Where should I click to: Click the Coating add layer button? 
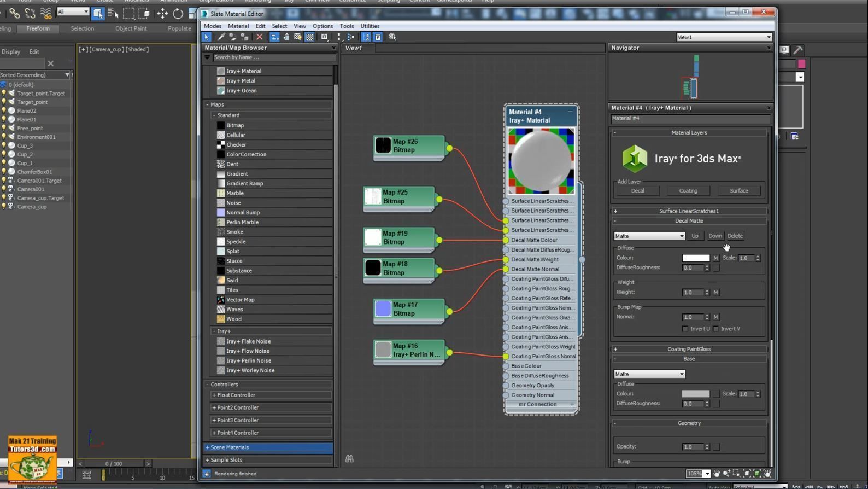coord(688,191)
